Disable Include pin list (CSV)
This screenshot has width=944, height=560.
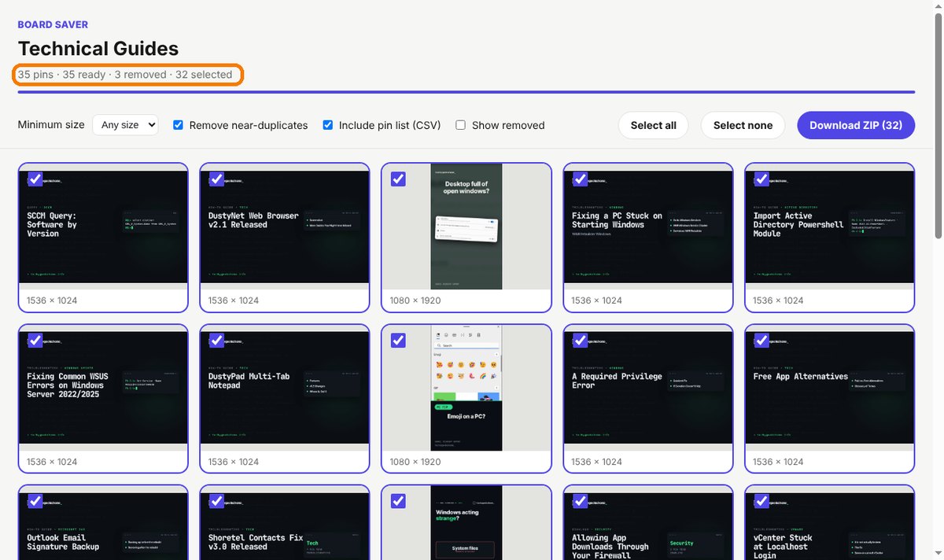click(x=328, y=125)
